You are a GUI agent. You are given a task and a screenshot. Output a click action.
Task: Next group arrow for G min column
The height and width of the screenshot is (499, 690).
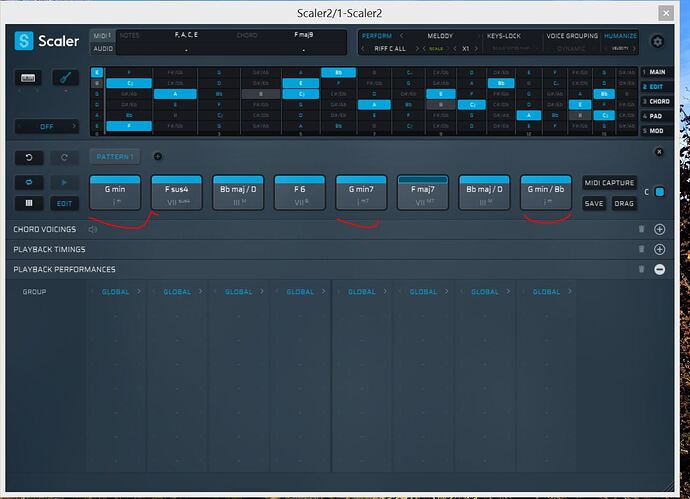(x=139, y=291)
